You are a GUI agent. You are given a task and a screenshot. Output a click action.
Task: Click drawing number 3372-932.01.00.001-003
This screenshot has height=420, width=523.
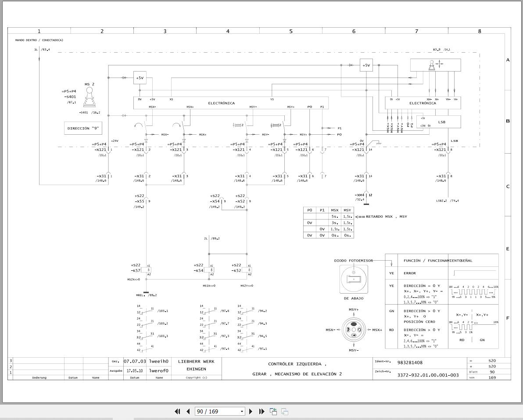pyautogui.click(x=428, y=375)
